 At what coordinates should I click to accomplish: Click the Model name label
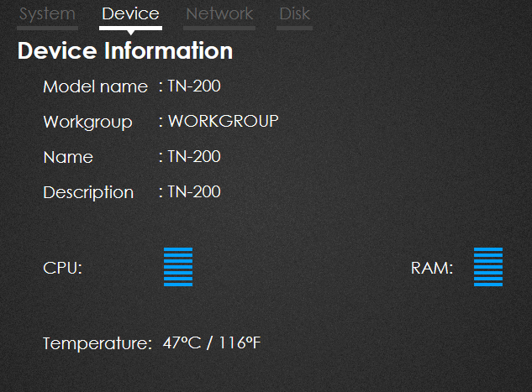pyautogui.click(x=95, y=86)
